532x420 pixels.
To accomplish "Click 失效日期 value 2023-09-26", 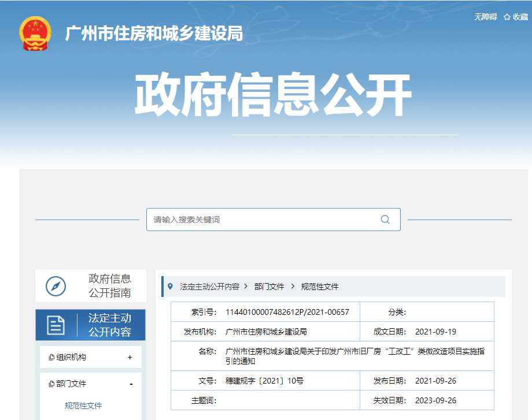I will pyautogui.click(x=435, y=401).
